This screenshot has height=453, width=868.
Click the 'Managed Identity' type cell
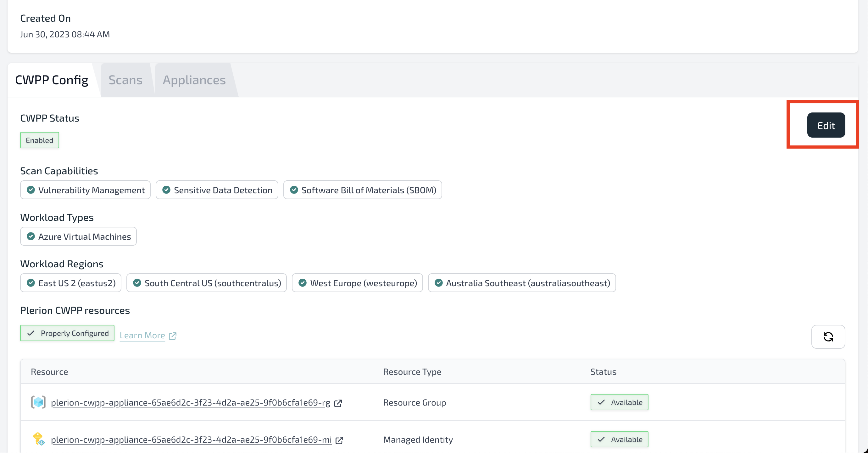coord(418,439)
